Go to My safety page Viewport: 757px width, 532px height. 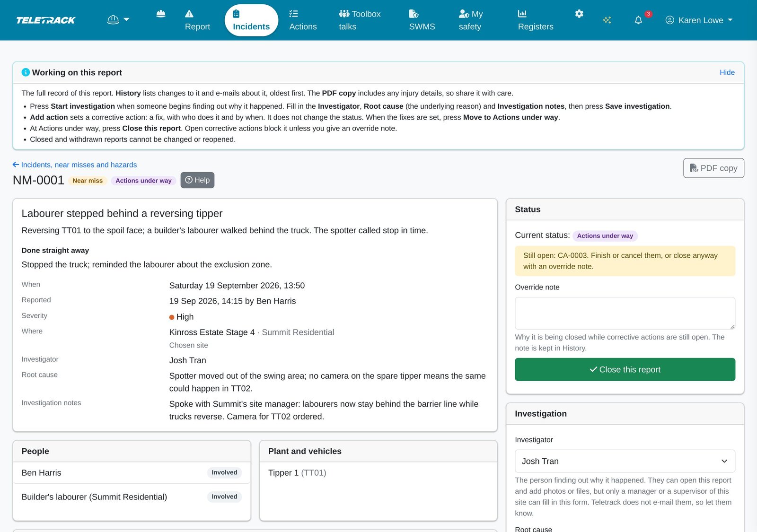tap(471, 20)
